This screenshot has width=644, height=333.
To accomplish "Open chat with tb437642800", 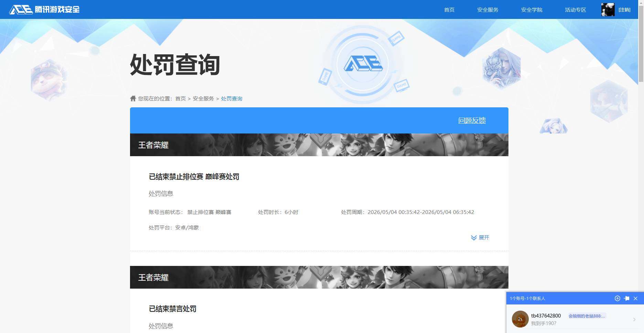I will tap(575, 319).
